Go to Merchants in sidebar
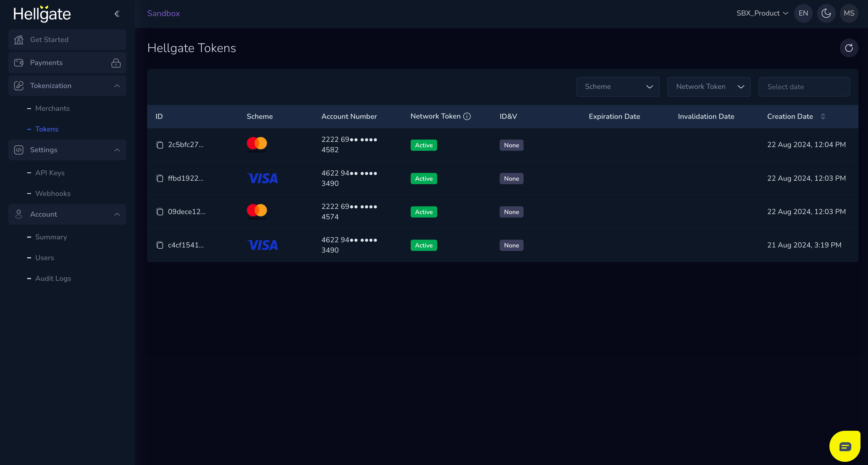 coord(52,108)
